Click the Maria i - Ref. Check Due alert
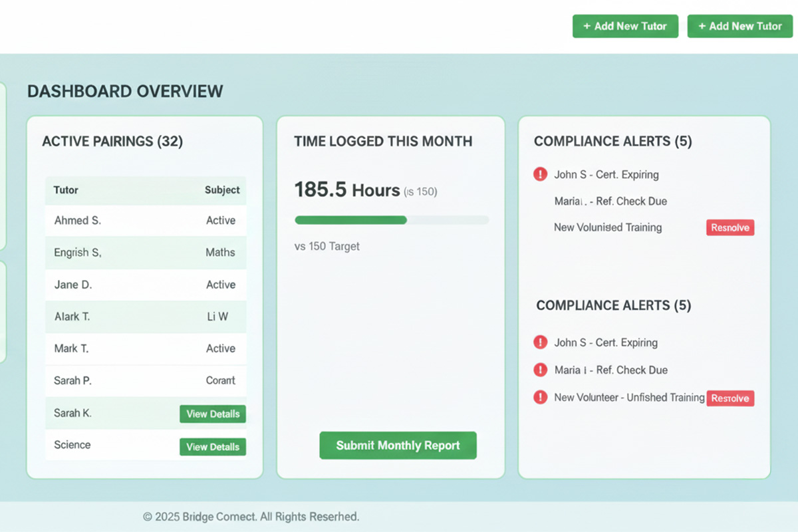The width and height of the screenshot is (798, 532). (611, 370)
